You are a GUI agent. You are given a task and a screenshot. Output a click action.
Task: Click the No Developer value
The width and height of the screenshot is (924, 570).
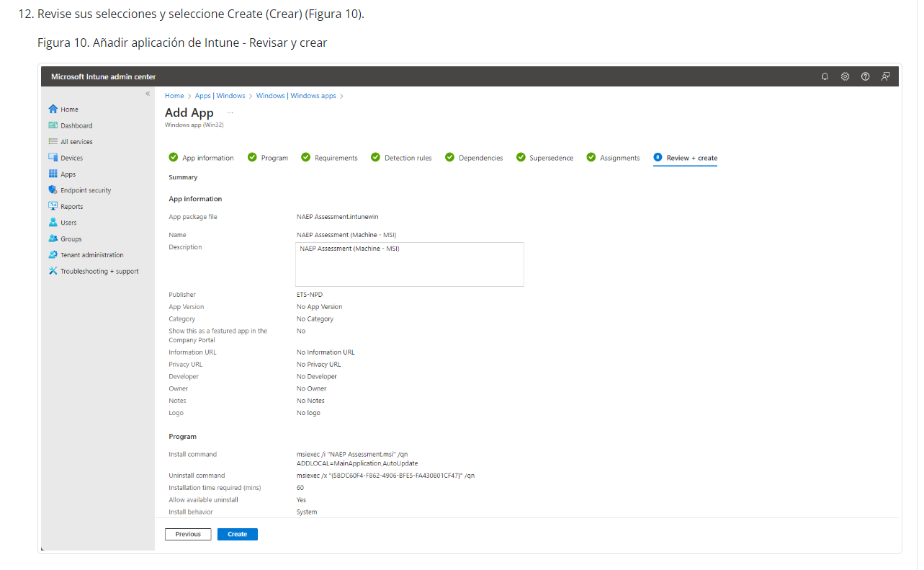(x=317, y=376)
